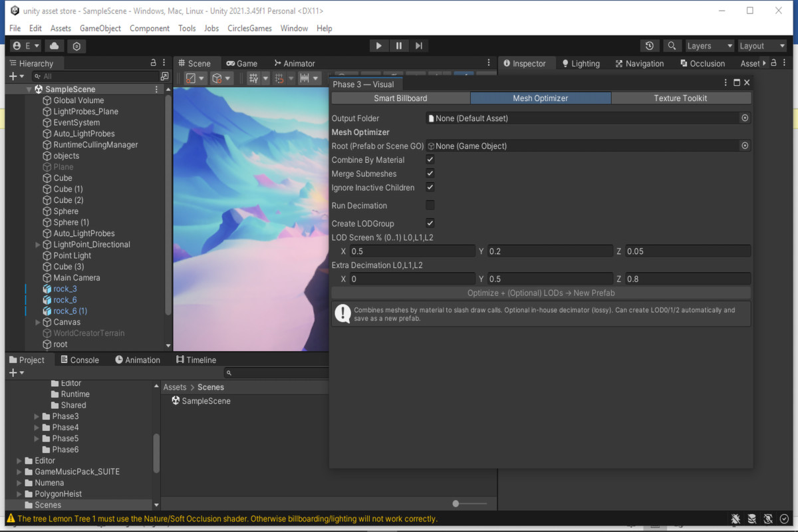
Task: Open the Layers dropdown
Action: pos(709,46)
